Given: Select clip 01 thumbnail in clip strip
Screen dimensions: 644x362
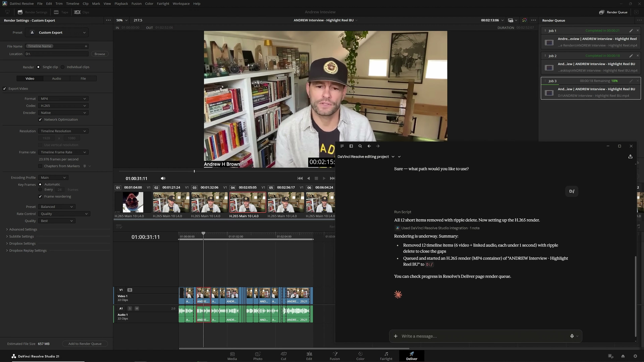Looking at the screenshot, I should click(x=133, y=202).
